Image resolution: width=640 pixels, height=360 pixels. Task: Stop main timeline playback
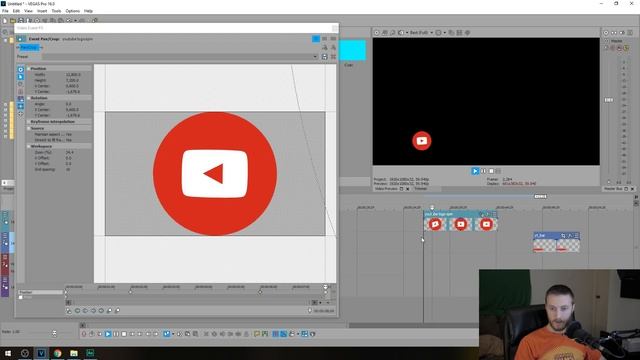click(124, 334)
